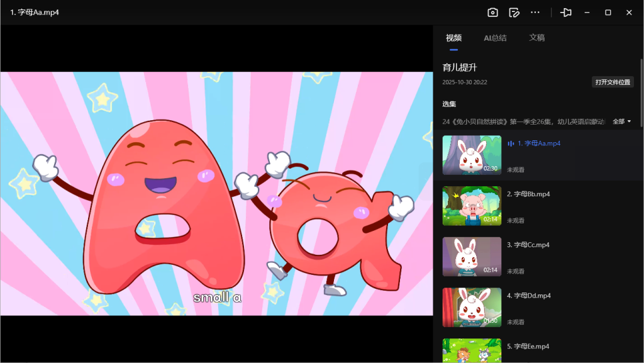Expand the 全部 episode filter dropdown

(x=621, y=121)
